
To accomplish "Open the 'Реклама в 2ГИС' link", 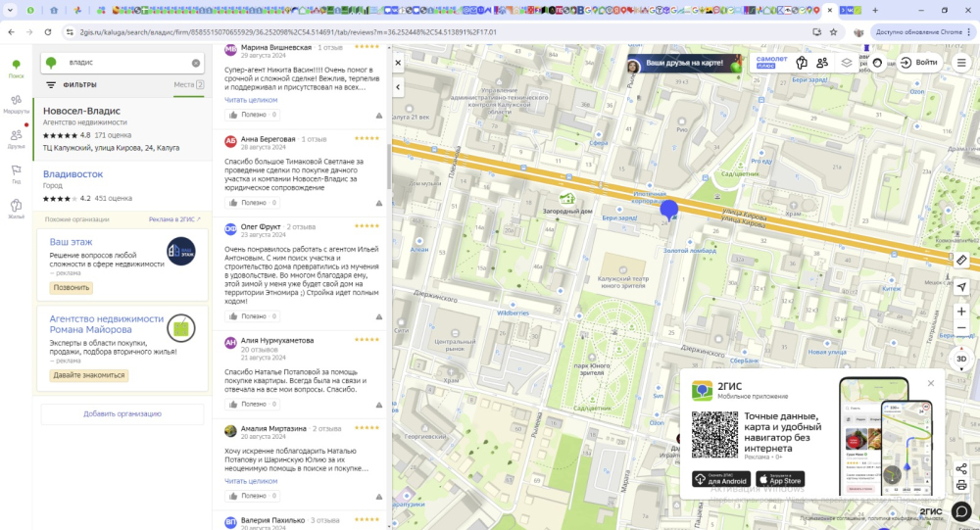I will pos(174,219).
